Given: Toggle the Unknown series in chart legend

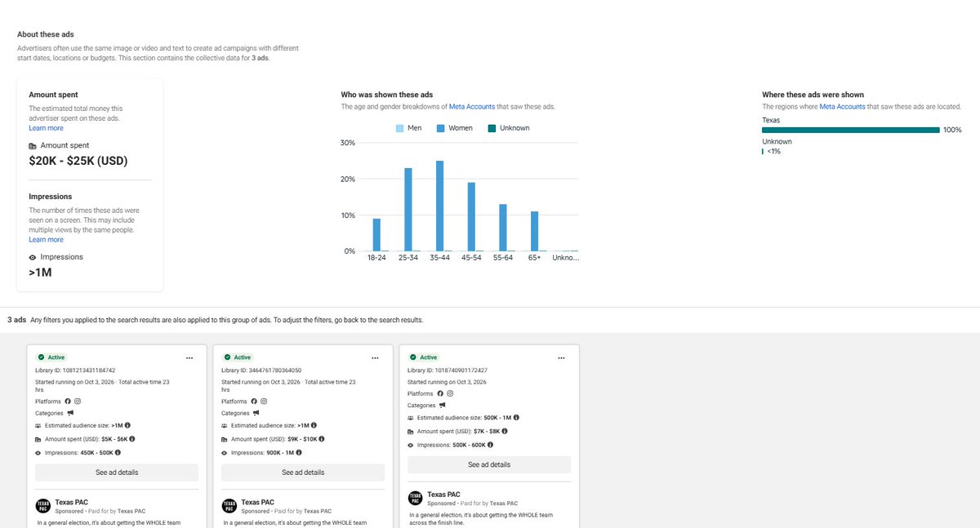Looking at the screenshot, I should tap(509, 128).
